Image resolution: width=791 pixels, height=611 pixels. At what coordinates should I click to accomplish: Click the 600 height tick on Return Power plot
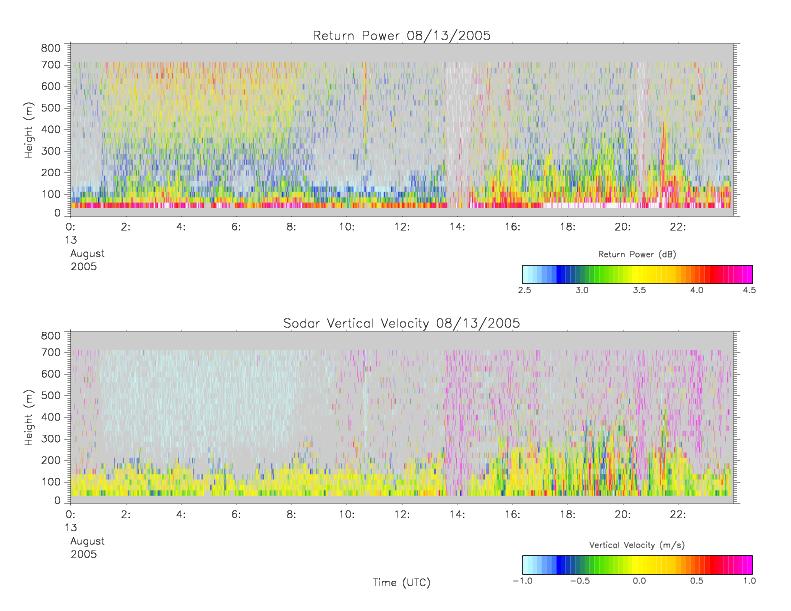click(50, 86)
